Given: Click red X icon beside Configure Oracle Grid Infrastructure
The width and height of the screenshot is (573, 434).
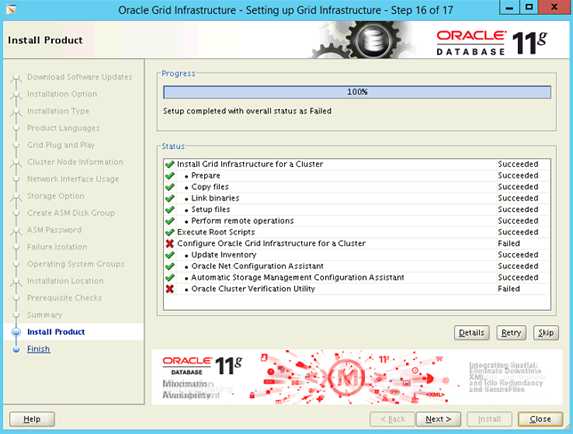Looking at the screenshot, I should [170, 243].
